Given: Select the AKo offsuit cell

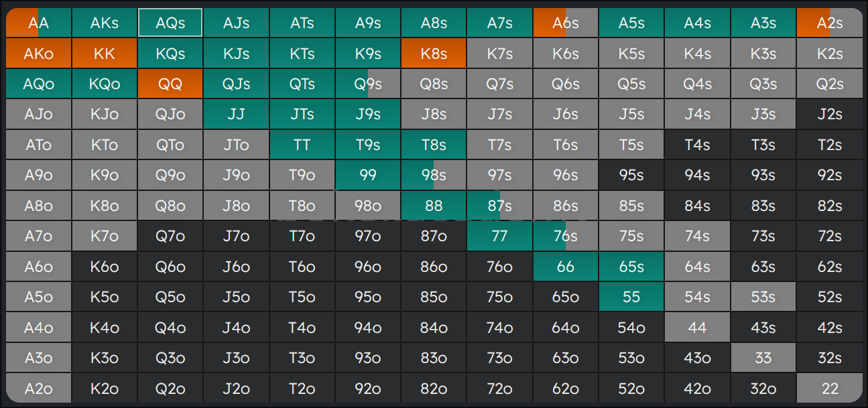Looking at the screenshot, I should pyautogui.click(x=39, y=54).
